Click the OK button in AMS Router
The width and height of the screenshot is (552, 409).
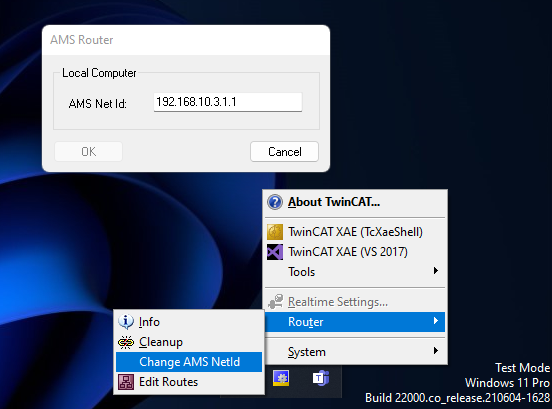click(88, 152)
